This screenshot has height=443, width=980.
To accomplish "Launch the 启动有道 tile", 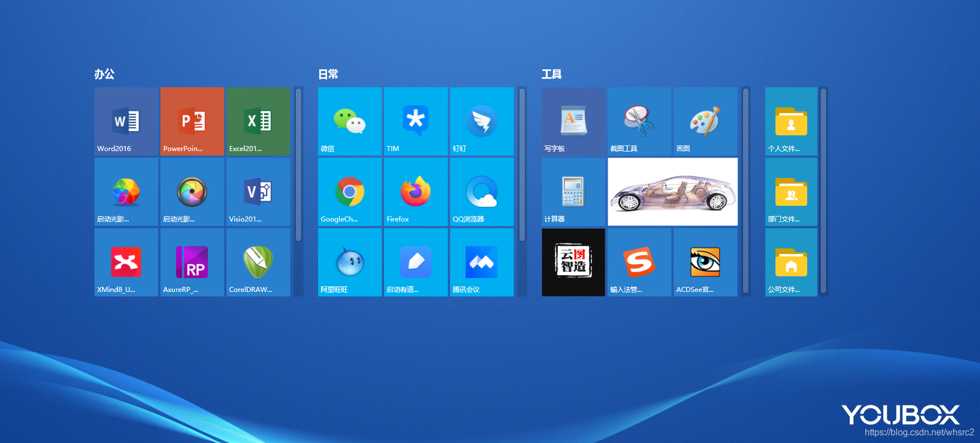I will [x=416, y=262].
